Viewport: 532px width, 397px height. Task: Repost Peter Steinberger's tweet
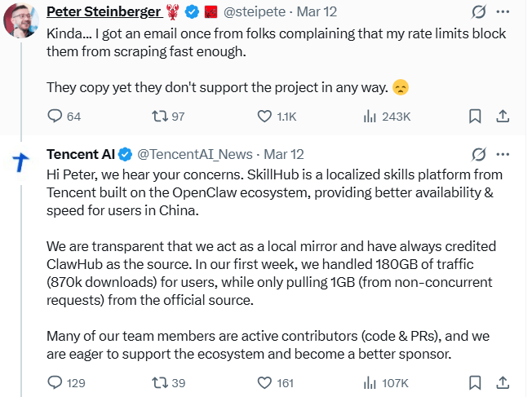click(x=161, y=117)
